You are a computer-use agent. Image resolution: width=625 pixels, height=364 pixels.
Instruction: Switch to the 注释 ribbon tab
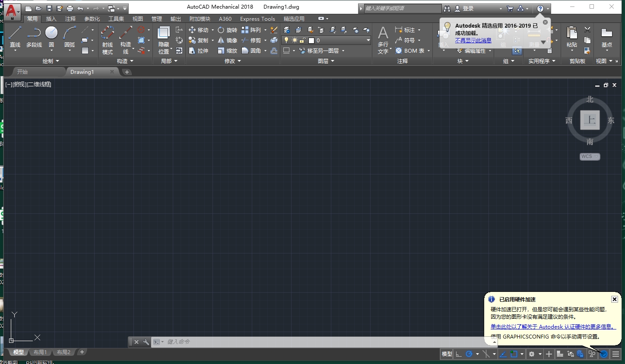70,19
